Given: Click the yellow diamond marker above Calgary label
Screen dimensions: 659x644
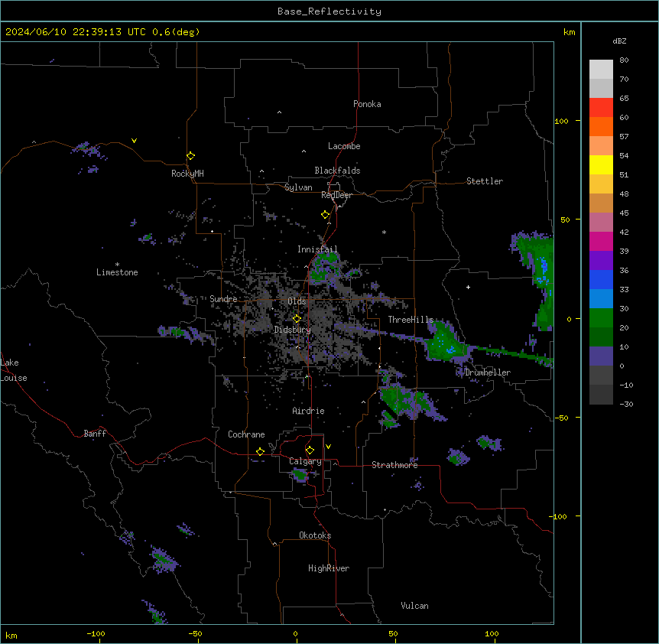Looking at the screenshot, I should coord(310,450).
